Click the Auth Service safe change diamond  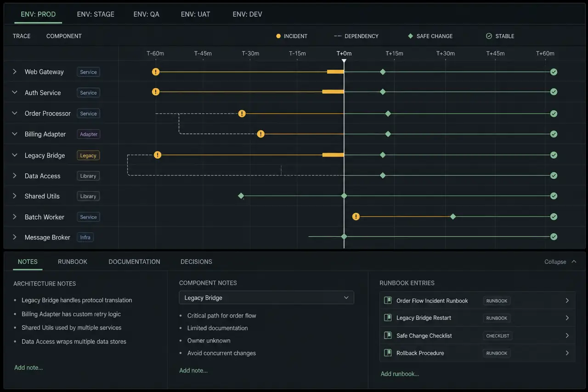(383, 92)
